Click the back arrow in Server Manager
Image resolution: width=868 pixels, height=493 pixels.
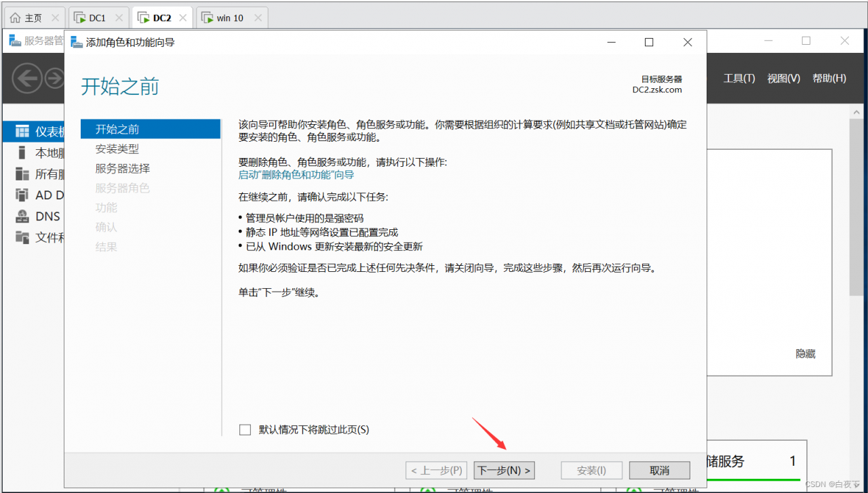27,79
